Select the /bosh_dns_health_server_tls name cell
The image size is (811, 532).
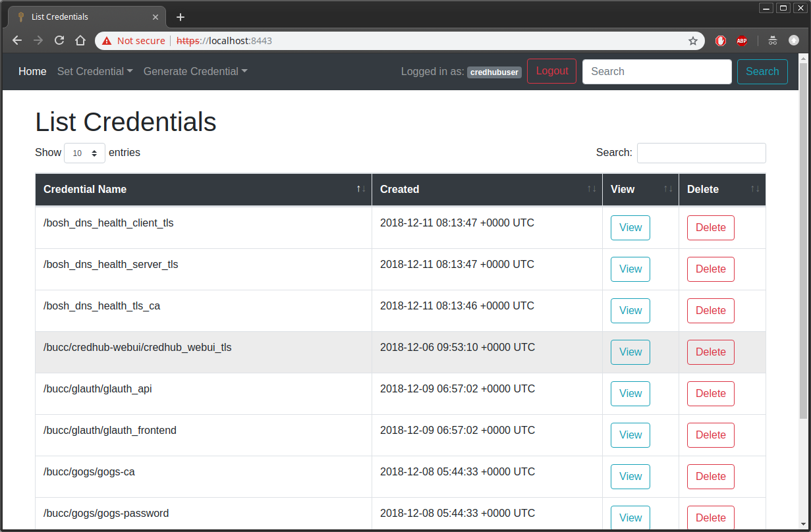(x=204, y=269)
